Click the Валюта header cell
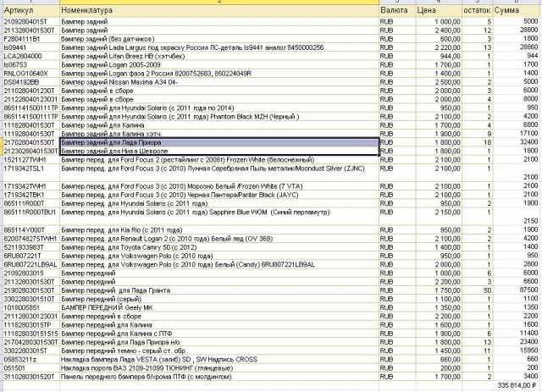Viewport: 542px width, 392px height. click(x=397, y=10)
